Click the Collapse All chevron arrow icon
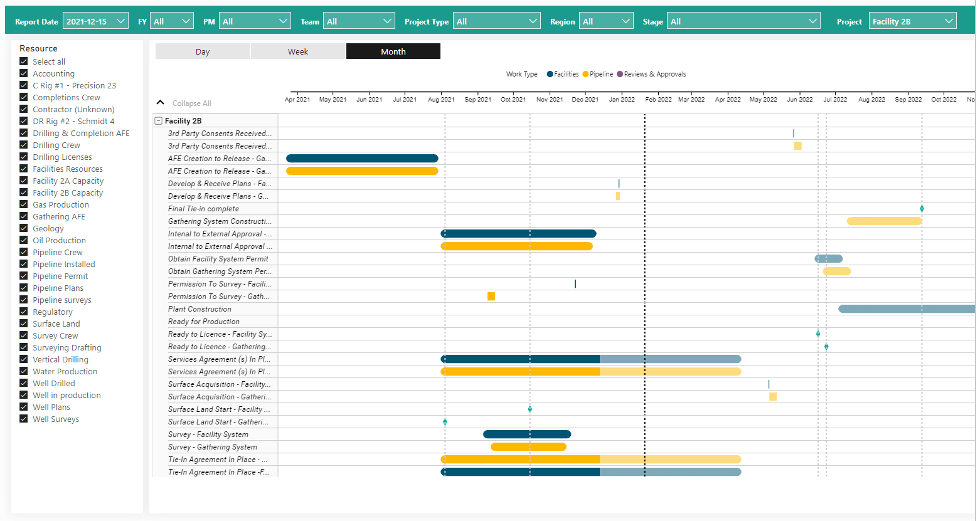 click(160, 103)
